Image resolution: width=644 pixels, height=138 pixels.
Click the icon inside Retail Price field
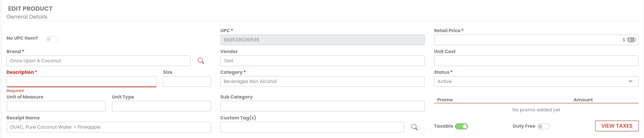[x=631, y=40]
